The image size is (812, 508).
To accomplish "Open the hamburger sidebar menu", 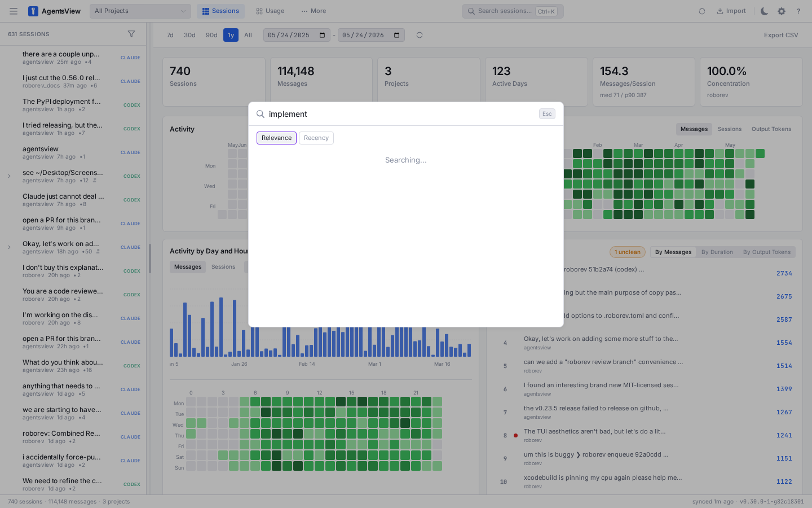I will (x=14, y=11).
